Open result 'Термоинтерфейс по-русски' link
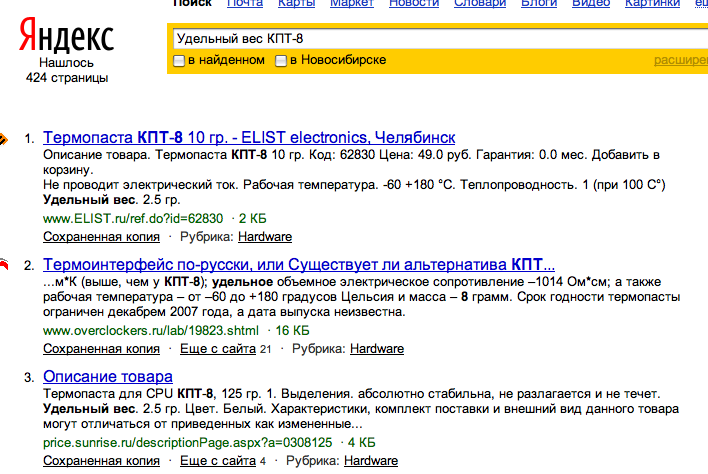708x474 pixels. point(299,264)
